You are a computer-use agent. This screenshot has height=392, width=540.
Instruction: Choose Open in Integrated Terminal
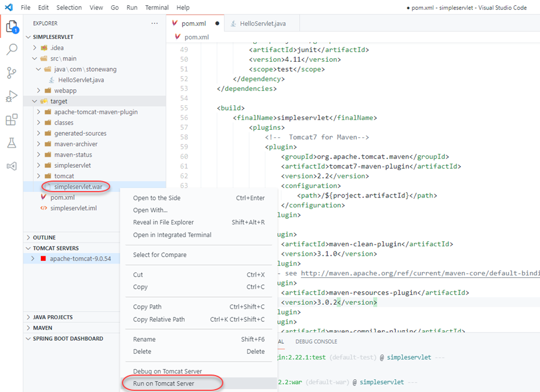(199, 235)
